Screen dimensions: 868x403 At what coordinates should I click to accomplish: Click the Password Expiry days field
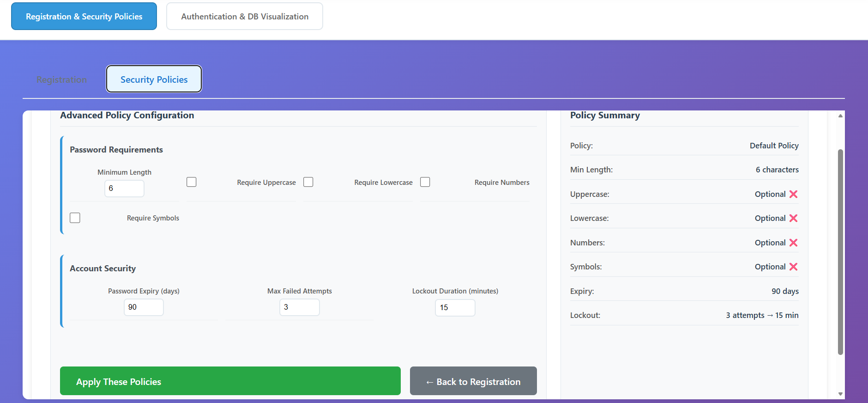click(144, 307)
